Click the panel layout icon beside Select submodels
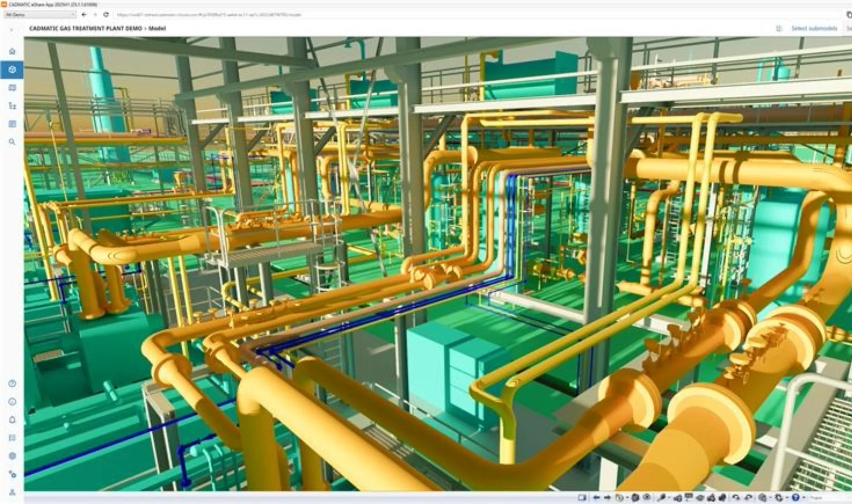This screenshot has width=852, height=504. coord(779,29)
